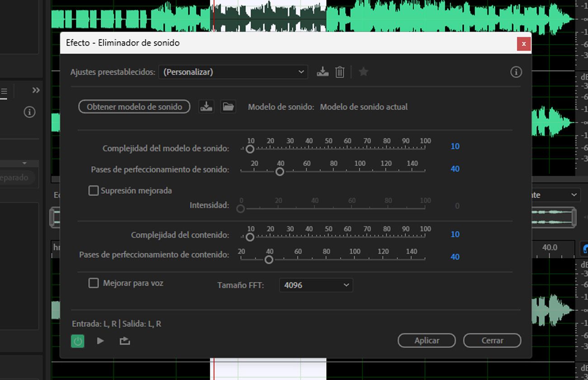Mark preset as favorite with the star

point(363,71)
